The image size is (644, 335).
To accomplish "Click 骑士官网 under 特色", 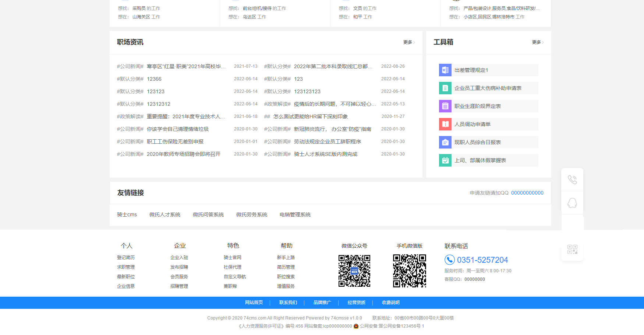I will pyautogui.click(x=233, y=258).
